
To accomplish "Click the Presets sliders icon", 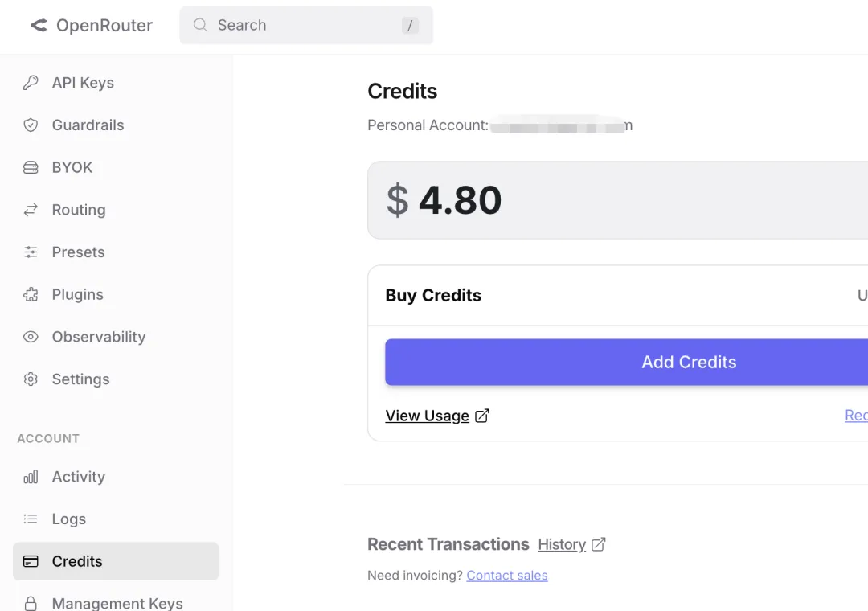I will [x=31, y=252].
